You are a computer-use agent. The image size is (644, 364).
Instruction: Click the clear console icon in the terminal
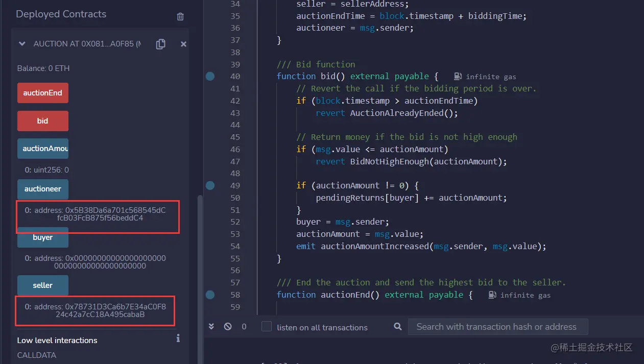(227, 326)
